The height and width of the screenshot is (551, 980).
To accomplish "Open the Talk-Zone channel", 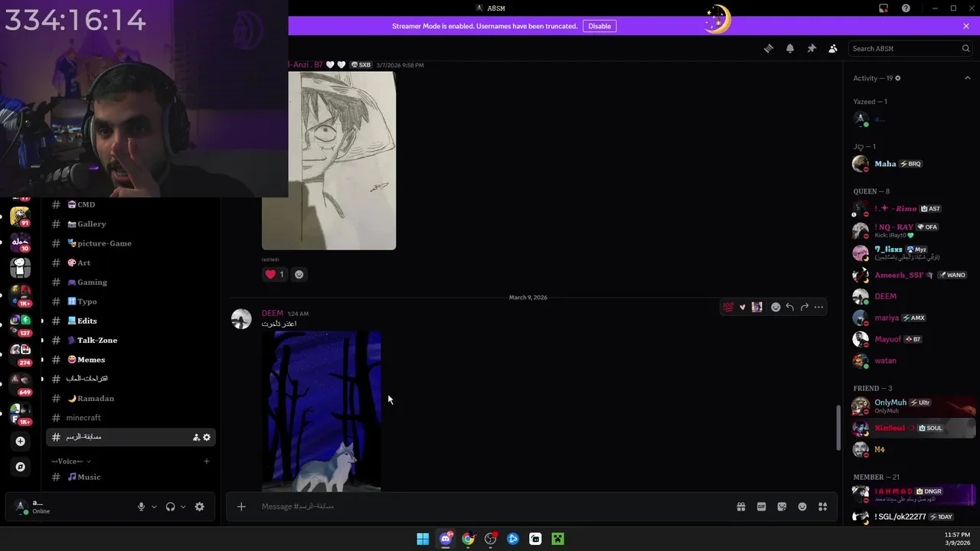I will click(x=130, y=340).
